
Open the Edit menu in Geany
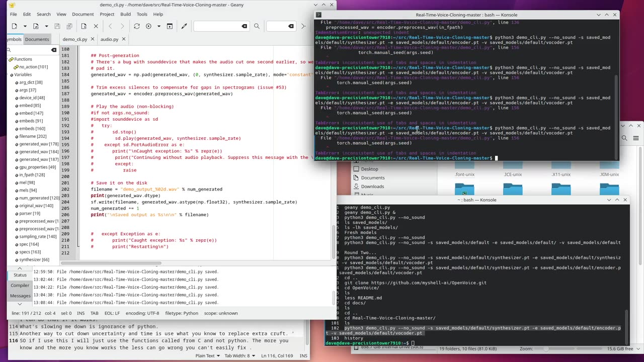[27, 14]
